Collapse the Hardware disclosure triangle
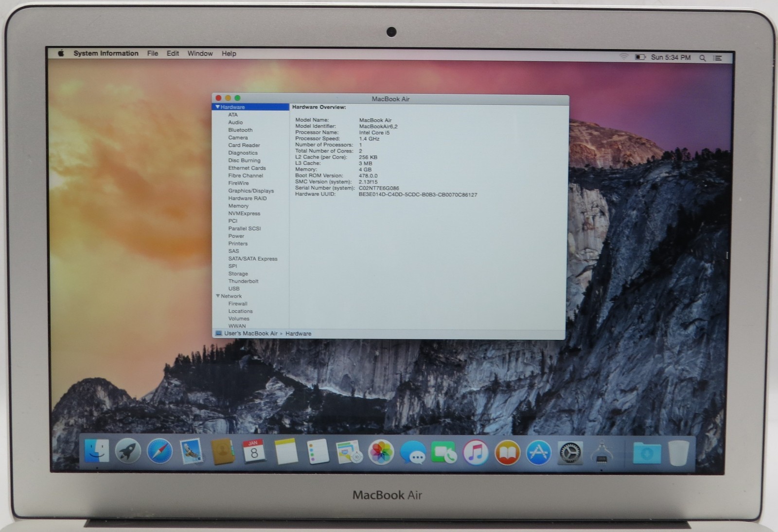Image resolution: width=778 pixels, height=532 pixels. click(217, 107)
